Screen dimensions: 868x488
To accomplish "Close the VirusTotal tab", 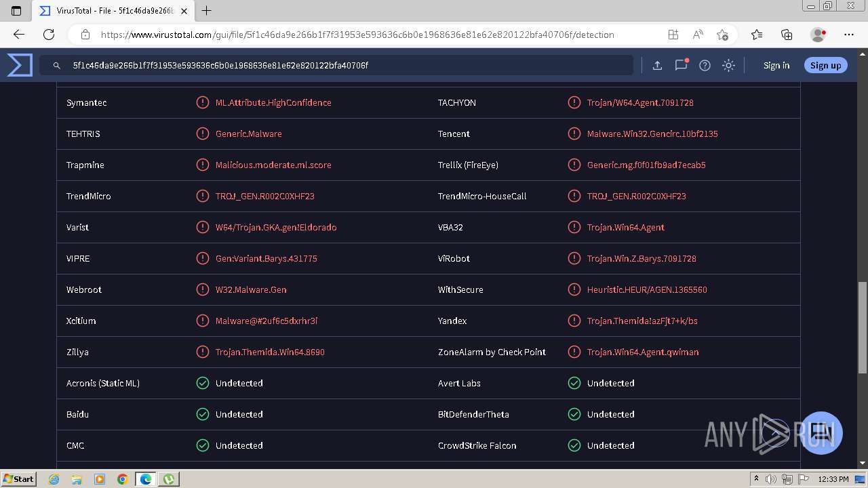I will tap(184, 11).
